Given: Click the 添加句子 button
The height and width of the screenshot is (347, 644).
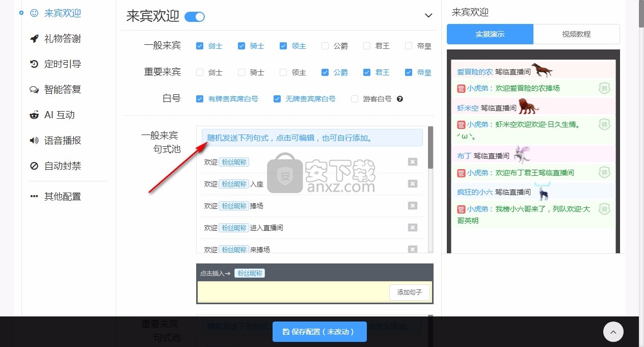Looking at the screenshot, I should 410,292.
